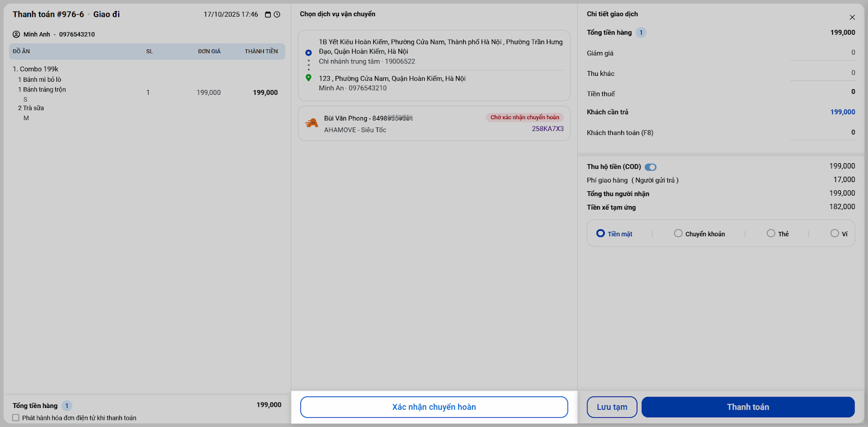Click customer phone number 0976543210 at top
The image size is (868, 427).
[x=77, y=34]
